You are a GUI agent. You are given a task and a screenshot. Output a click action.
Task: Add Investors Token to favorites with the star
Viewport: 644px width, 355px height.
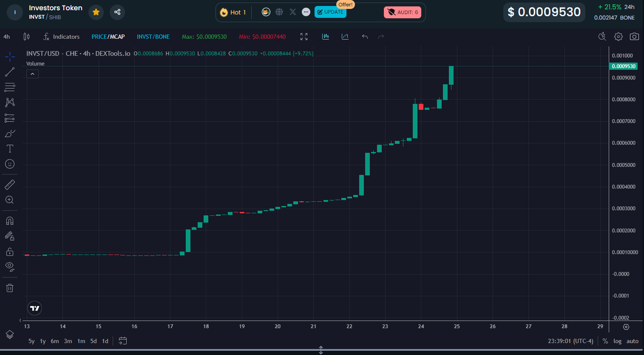[x=96, y=11]
